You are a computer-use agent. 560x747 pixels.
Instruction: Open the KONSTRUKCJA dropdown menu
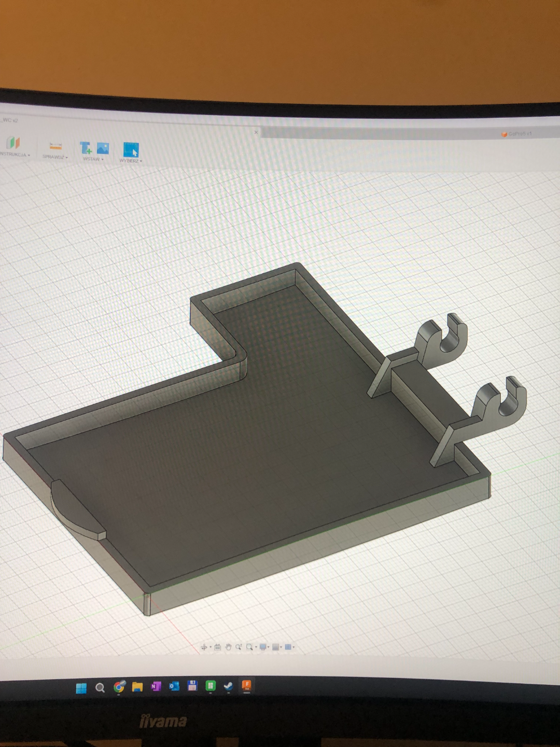click(15, 155)
